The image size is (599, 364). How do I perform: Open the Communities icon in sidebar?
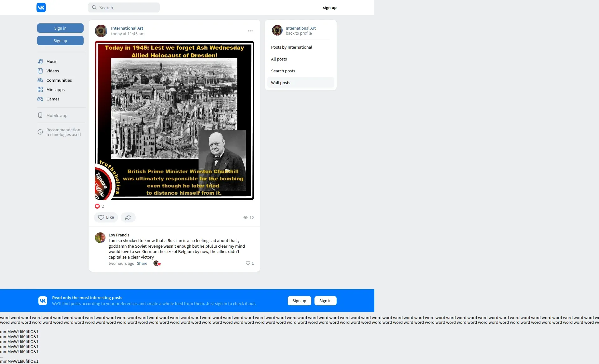pyautogui.click(x=40, y=80)
